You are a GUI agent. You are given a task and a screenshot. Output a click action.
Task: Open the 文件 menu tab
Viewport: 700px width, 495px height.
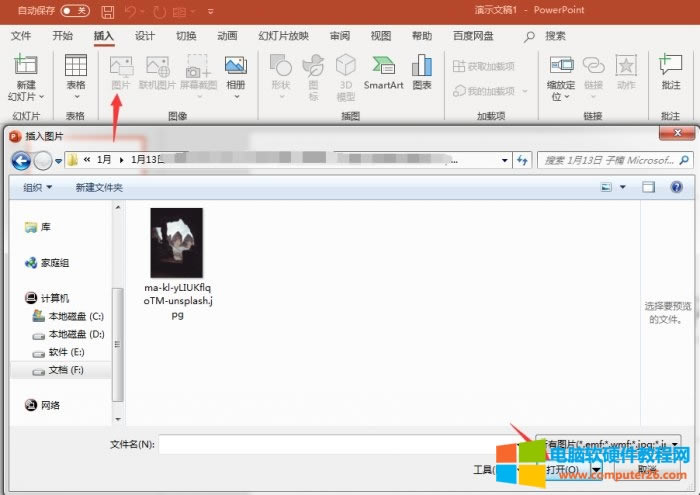point(22,35)
